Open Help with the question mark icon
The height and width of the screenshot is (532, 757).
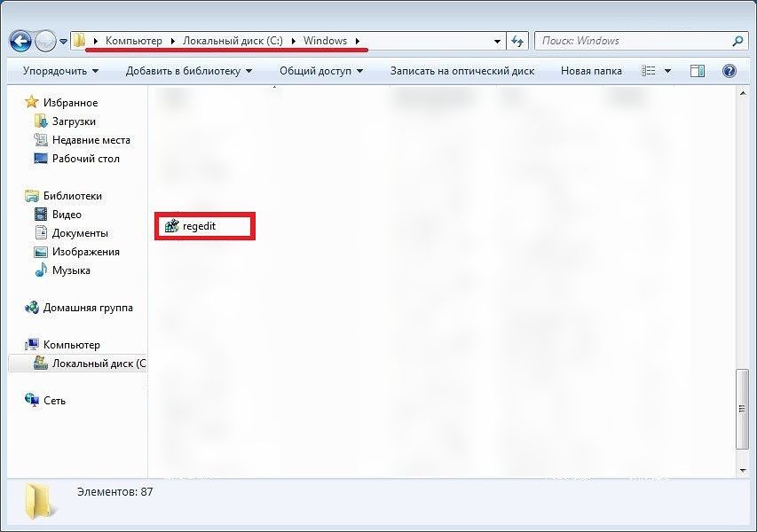(x=729, y=71)
